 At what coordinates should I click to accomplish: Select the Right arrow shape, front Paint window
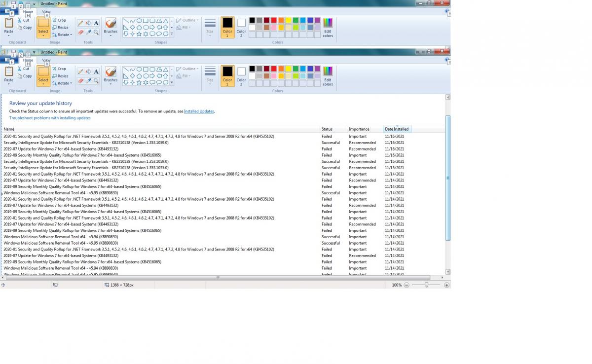[x=152, y=76]
